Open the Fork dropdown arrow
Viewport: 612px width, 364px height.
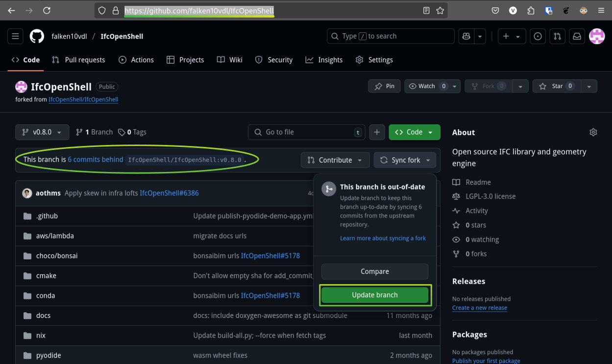(520, 86)
